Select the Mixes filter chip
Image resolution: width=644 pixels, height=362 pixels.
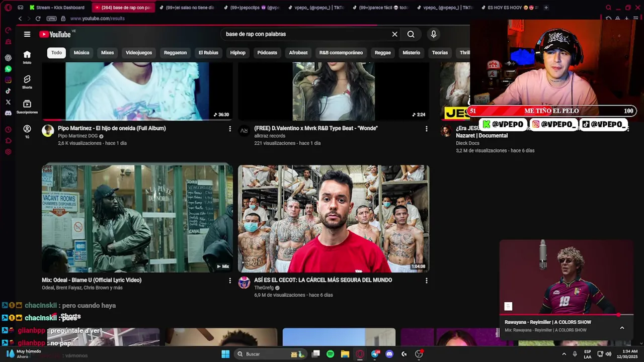point(107,53)
